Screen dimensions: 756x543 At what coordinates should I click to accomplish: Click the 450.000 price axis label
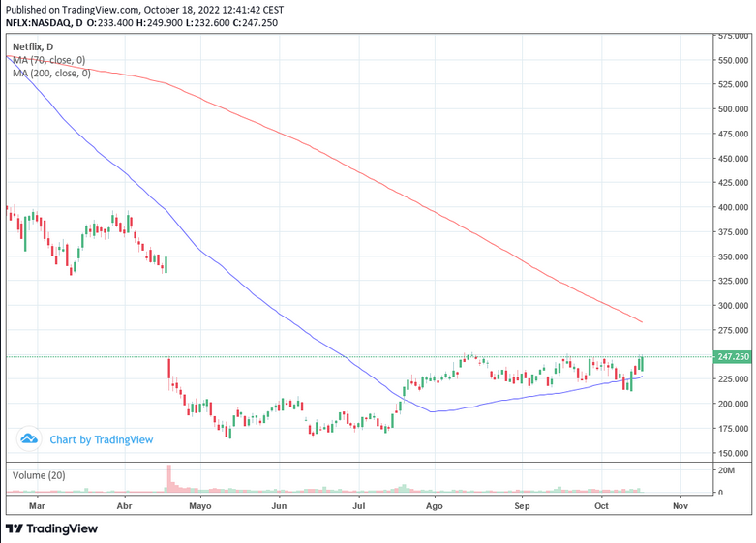(733, 159)
